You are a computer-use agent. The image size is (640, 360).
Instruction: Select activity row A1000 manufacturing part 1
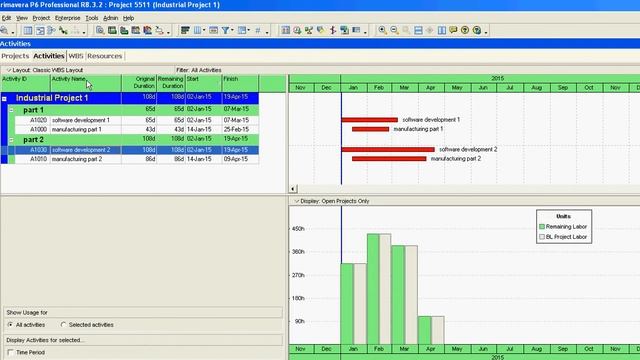click(x=137, y=129)
